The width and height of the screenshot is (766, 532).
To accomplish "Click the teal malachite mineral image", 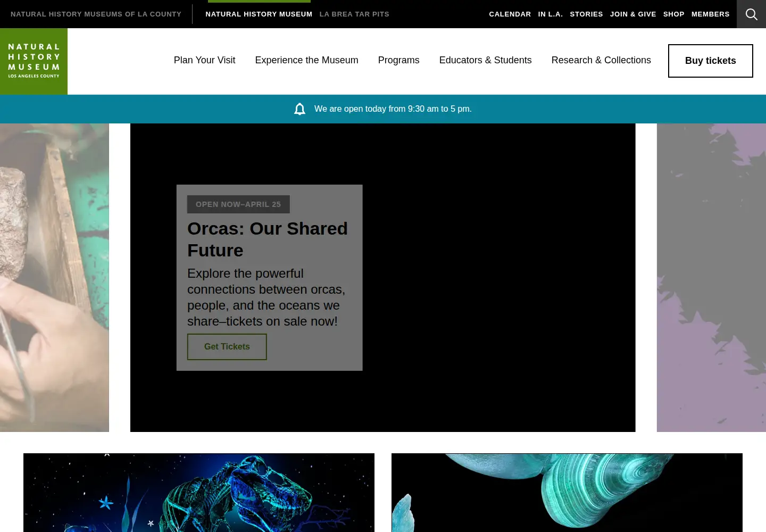I will [x=567, y=493].
